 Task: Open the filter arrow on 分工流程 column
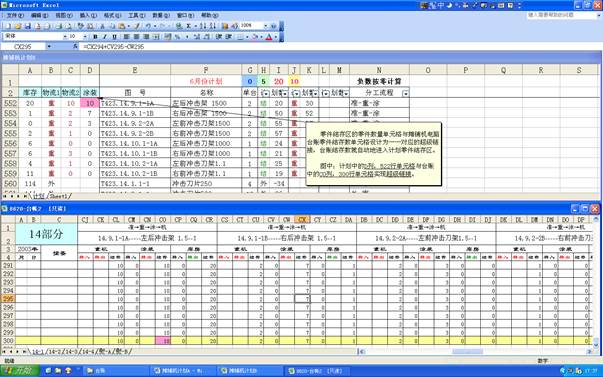coord(405,93)
